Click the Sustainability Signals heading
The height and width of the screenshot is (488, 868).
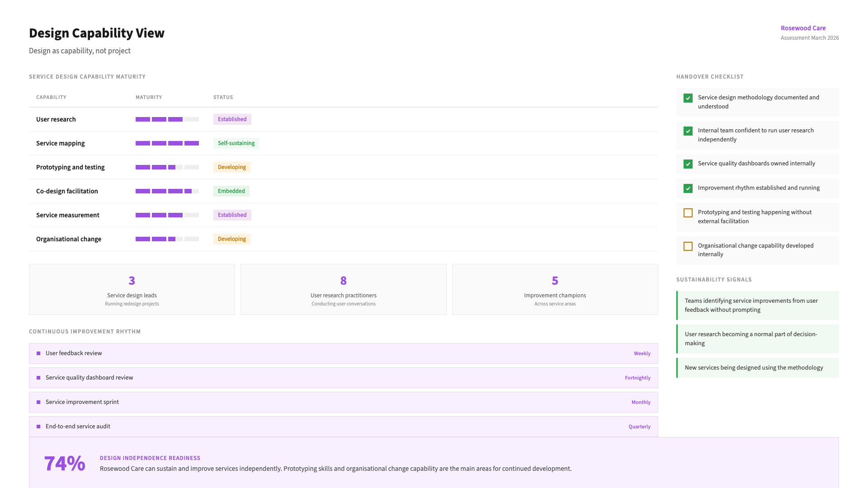click(x=714, y=280)
